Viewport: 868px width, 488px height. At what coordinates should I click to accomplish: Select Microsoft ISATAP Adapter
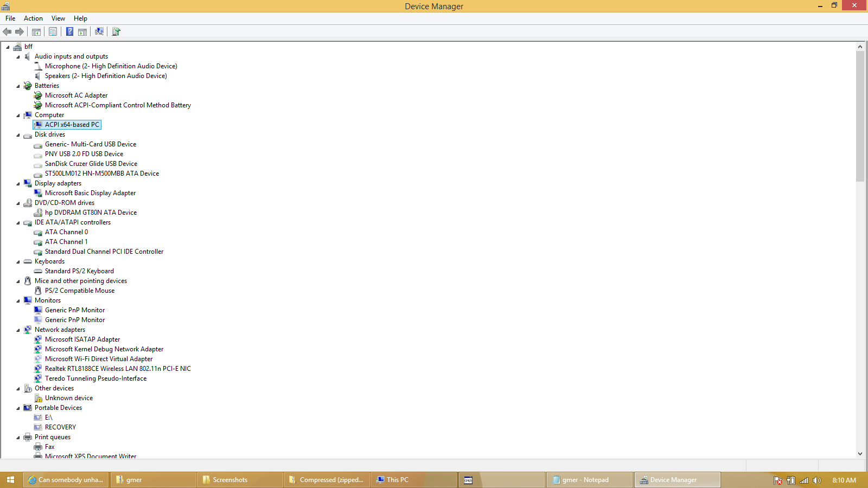(82, 339)
